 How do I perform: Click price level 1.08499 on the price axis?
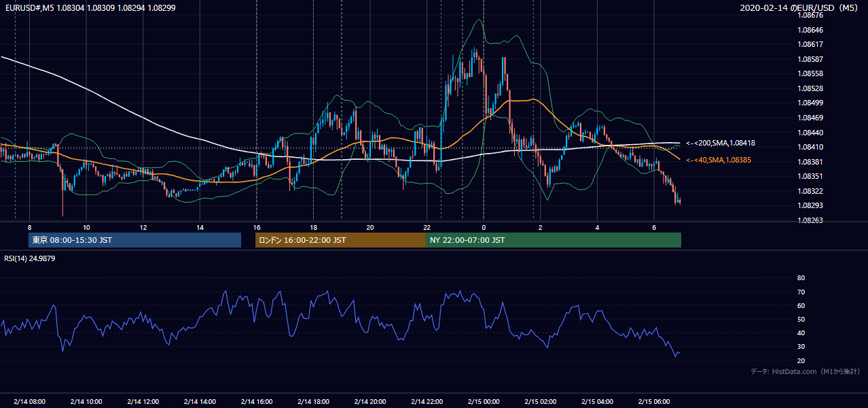pyautogui.click(x=810, y=103)
